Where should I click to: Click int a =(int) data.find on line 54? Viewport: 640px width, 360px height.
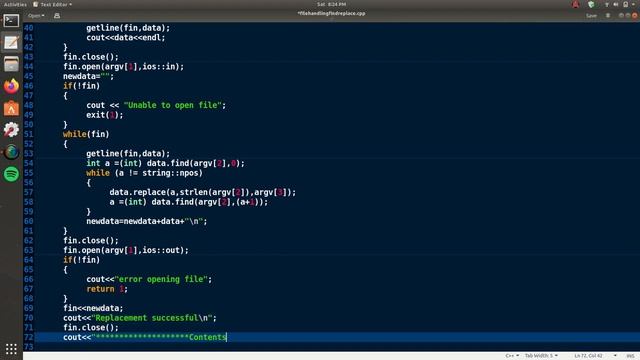[165, 163]
